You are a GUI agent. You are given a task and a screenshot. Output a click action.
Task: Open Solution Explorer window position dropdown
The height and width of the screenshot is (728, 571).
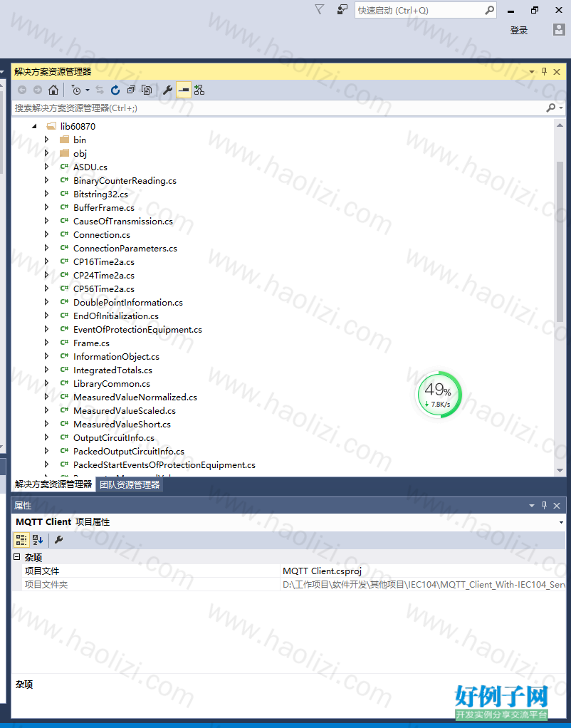click(532, 71)
